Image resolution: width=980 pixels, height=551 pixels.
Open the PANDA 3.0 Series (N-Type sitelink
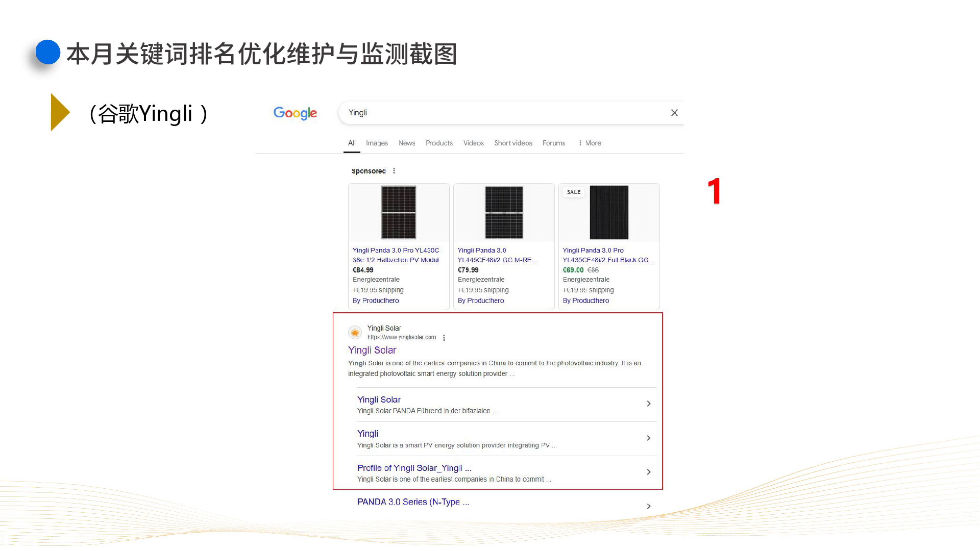[413, 502]
